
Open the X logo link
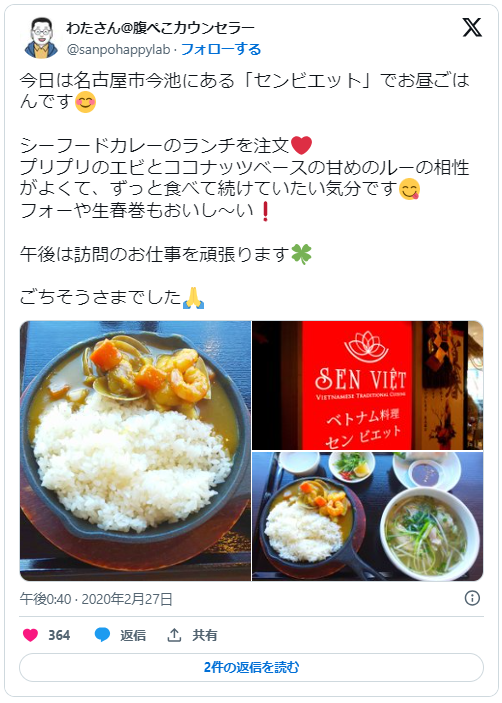point(472,28)
